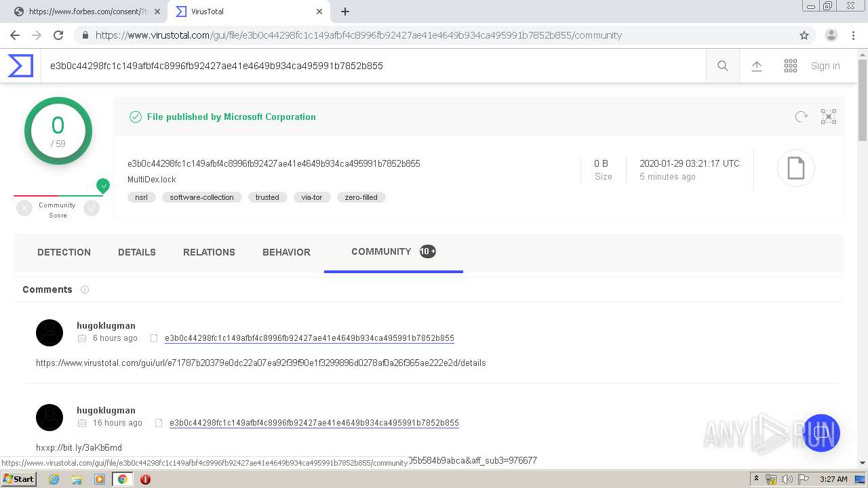This screenshot has width=868, height=488.
Task: Open Windows Explorer folder from taskbar
Action: 77,479
